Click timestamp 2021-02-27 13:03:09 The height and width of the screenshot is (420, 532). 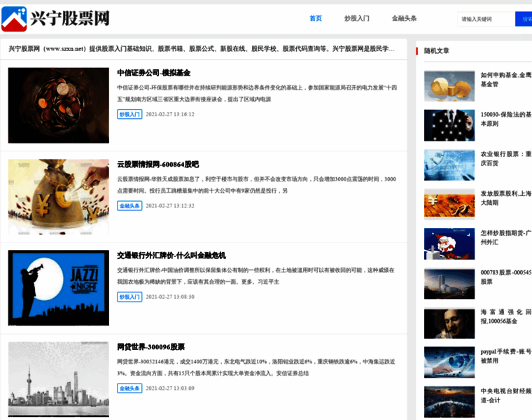(x=170, y=388)
